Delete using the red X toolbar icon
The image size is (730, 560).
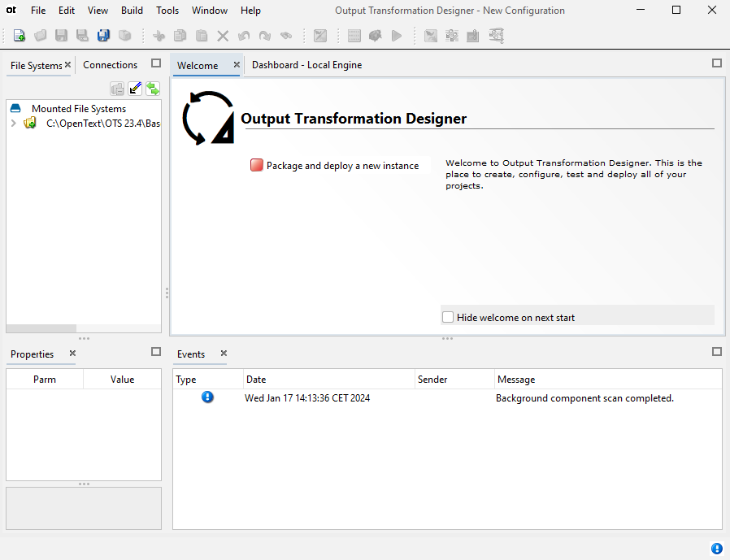tap(223, 36)
